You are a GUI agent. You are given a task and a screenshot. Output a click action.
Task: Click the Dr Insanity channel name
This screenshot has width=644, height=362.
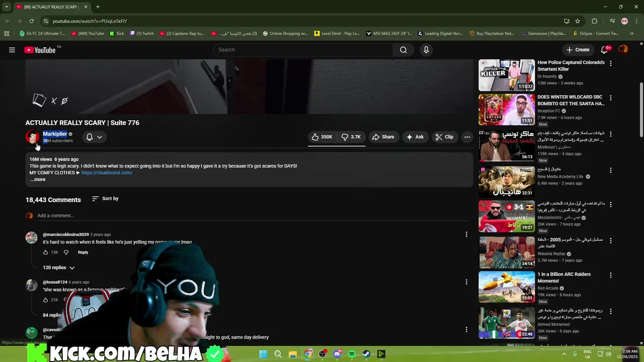tap(547, 76)
